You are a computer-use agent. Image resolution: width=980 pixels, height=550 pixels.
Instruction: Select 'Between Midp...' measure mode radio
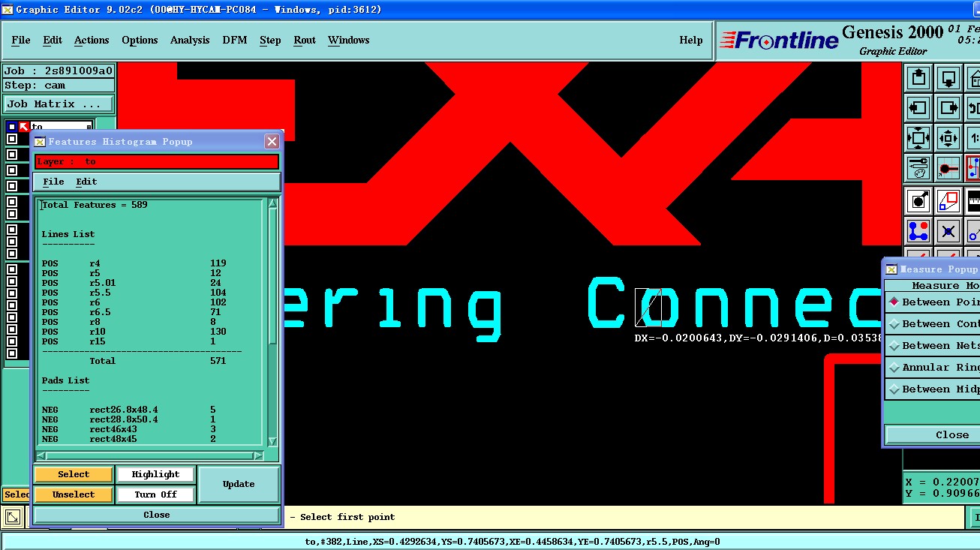(x=894, y=389)
